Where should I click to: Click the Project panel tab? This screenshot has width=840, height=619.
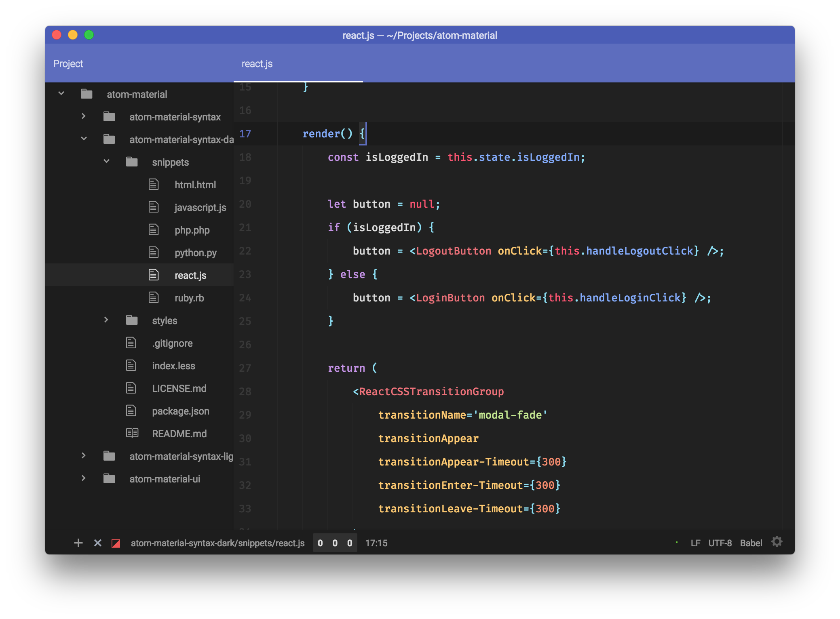[x=68, y=64]
